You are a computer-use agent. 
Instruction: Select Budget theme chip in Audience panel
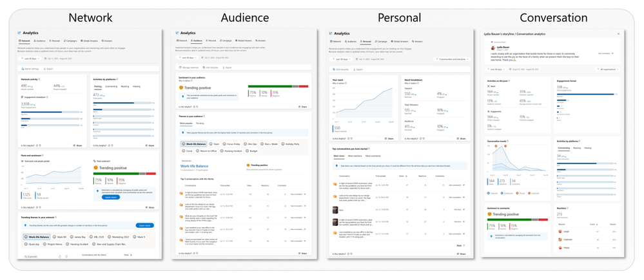coord(251,151)
